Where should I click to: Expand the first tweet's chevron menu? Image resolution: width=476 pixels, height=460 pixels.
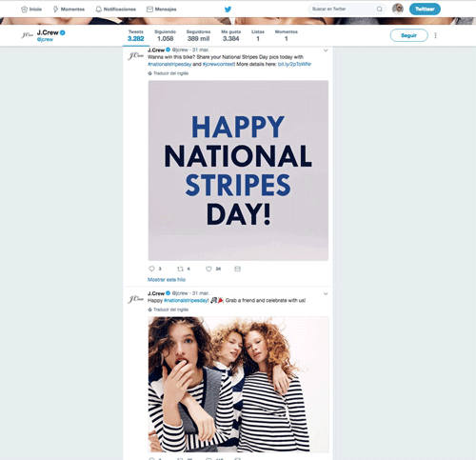tap(326, 50)
